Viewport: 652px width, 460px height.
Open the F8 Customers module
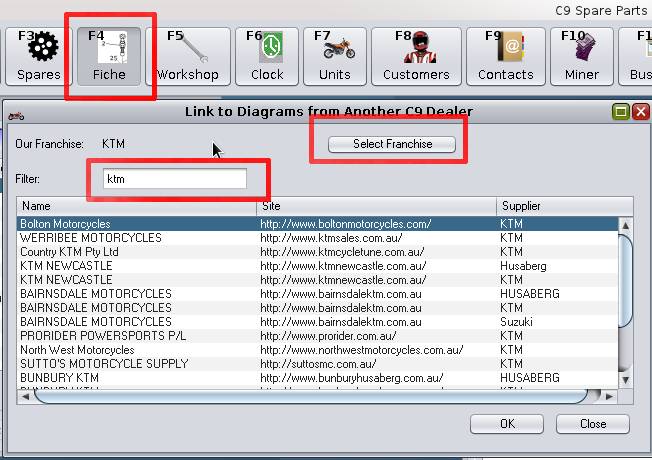click(416, 57)
